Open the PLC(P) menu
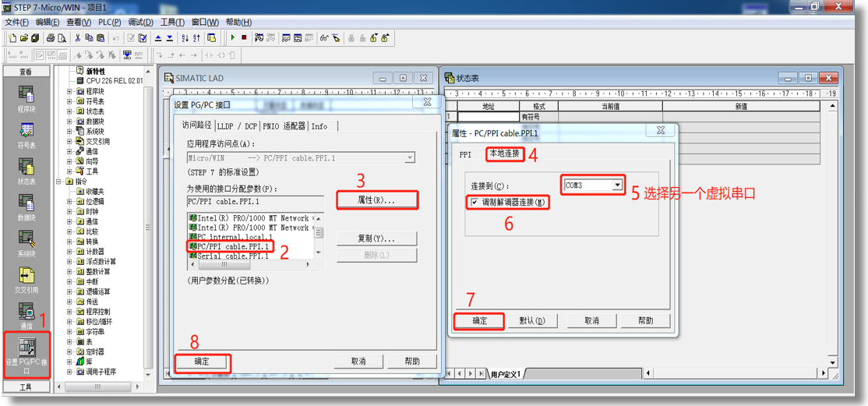Viewport: 868px width, 406px height. [x=110, y=22]
